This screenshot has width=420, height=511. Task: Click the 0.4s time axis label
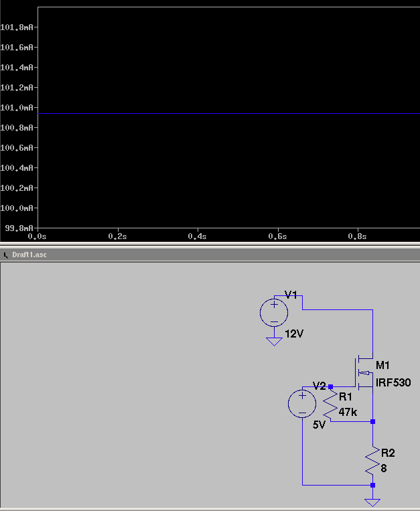click(198, 236)
